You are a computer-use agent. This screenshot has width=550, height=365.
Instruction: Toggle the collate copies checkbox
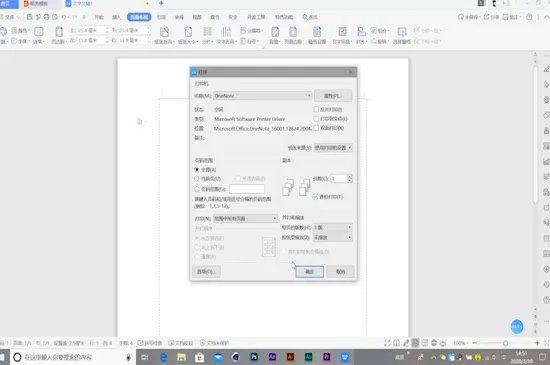click(315, 197)
